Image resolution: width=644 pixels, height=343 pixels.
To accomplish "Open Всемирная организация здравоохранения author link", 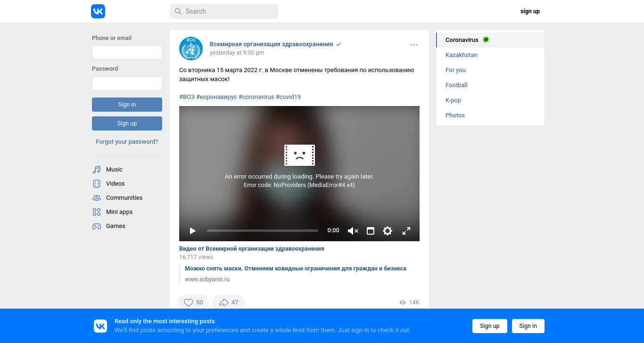I will click(x=271, y=44).
